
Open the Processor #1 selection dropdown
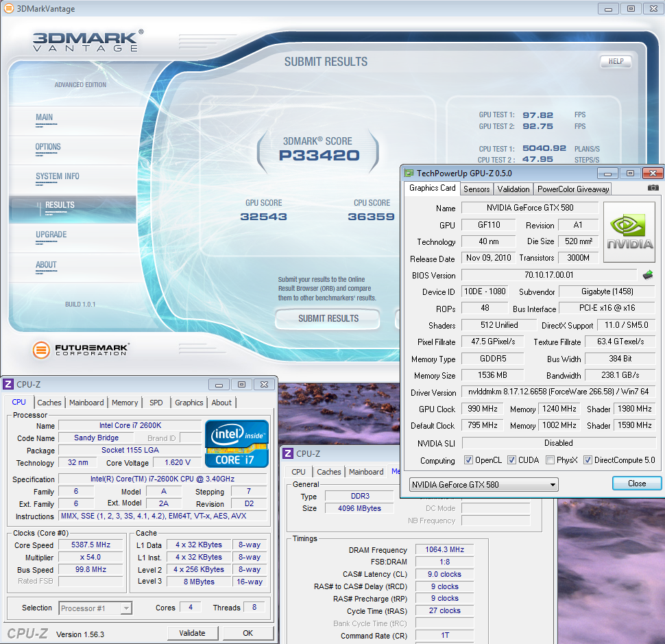[x=95, y=608]
